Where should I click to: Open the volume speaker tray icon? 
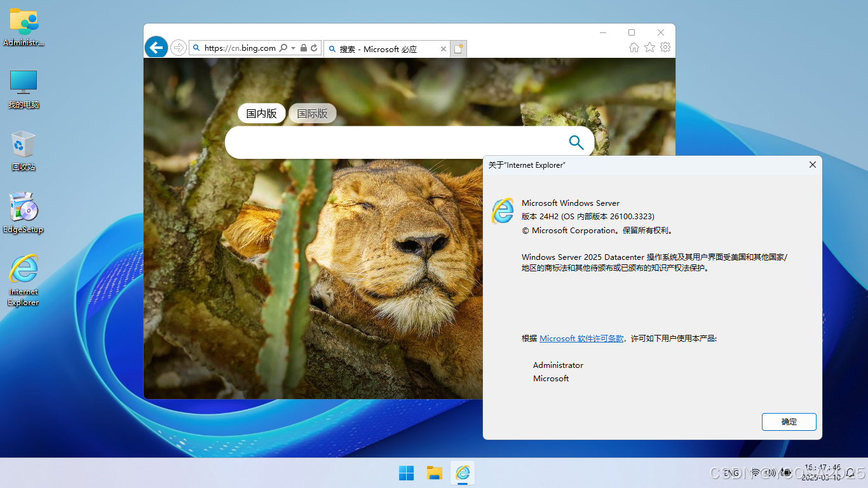770,473
